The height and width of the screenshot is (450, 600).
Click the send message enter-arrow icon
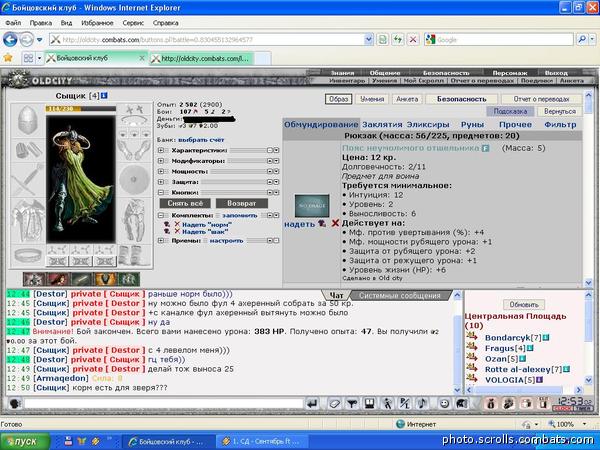313,403
